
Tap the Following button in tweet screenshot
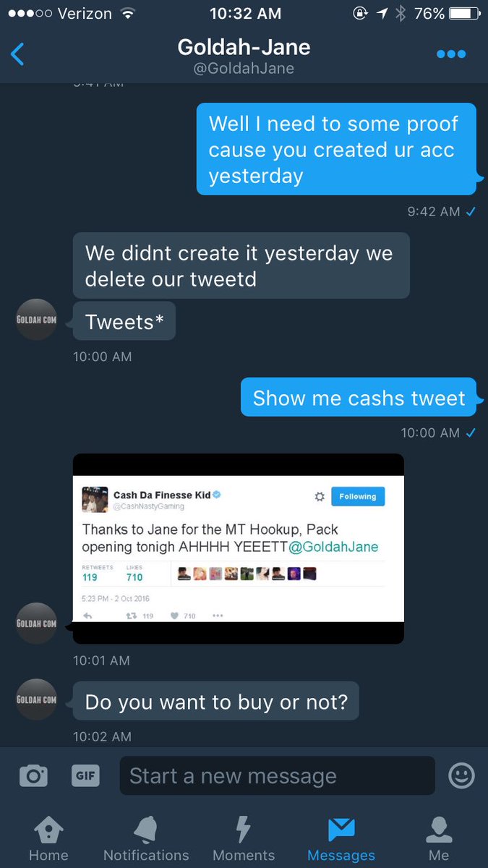pos(358,496)
